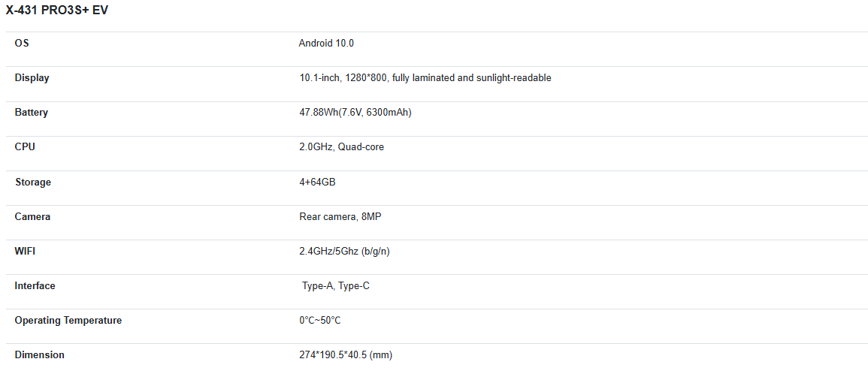The height and width of the screenshot is (377, 868).
Task: Click the 0°C~50°C temperature value
Action: click(x=320, y=321)
